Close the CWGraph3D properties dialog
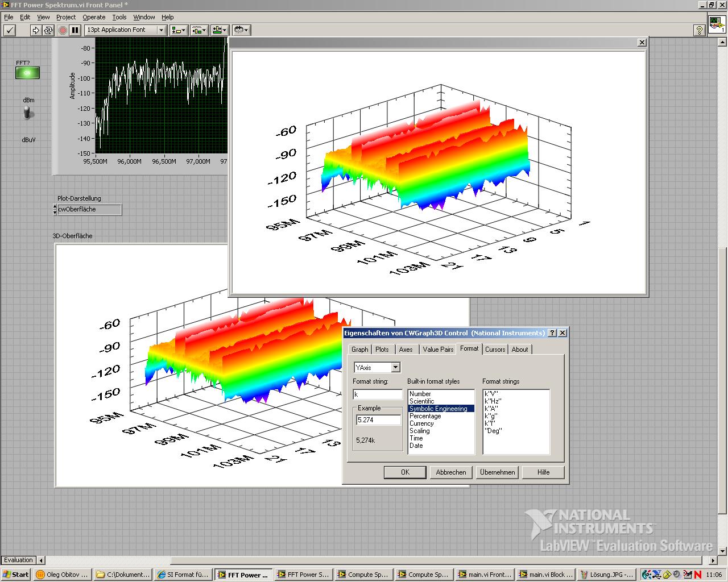 562,333
